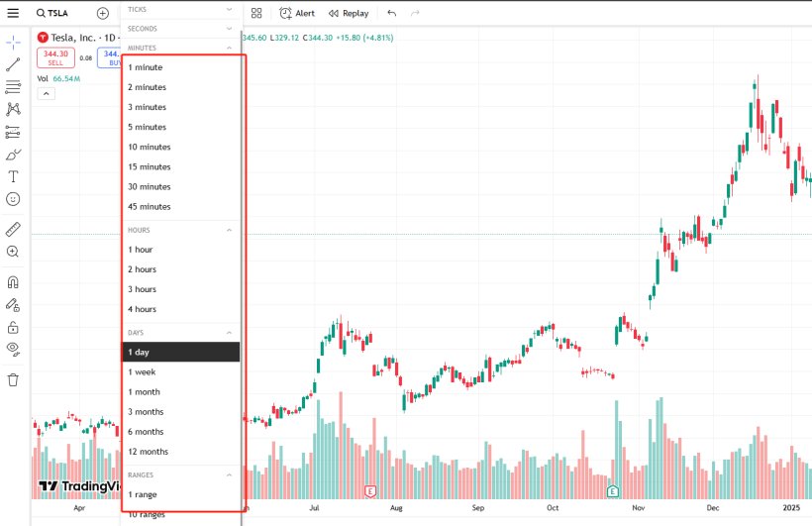Click the 344.30 SELL button

click(55, 57)
